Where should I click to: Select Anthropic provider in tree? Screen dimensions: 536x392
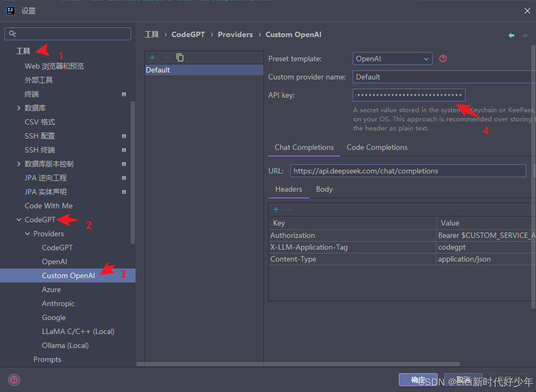pyautogui.click(x=58, y=304)
